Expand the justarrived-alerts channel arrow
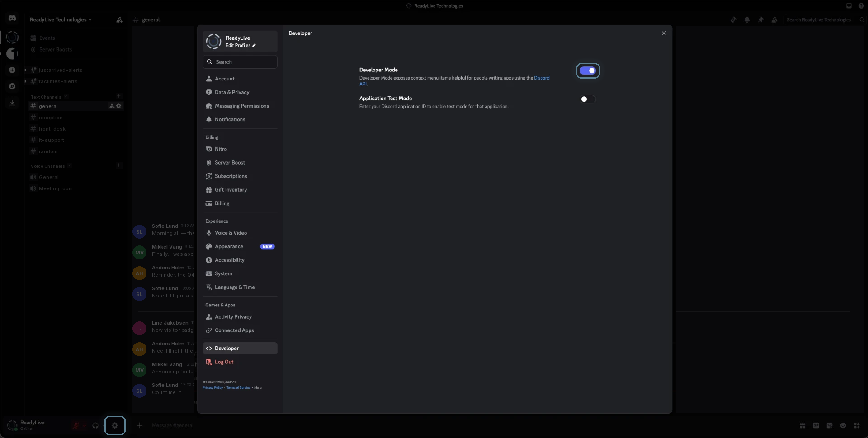This screenshot has height=438, width=868. pyautogui.click(x=25, y=70)
